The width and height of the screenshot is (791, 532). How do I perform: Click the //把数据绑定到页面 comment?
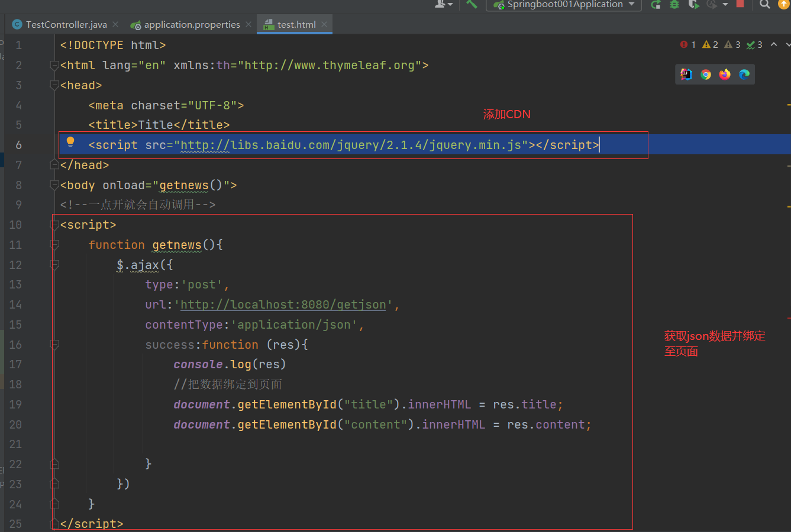pos(228,384)
